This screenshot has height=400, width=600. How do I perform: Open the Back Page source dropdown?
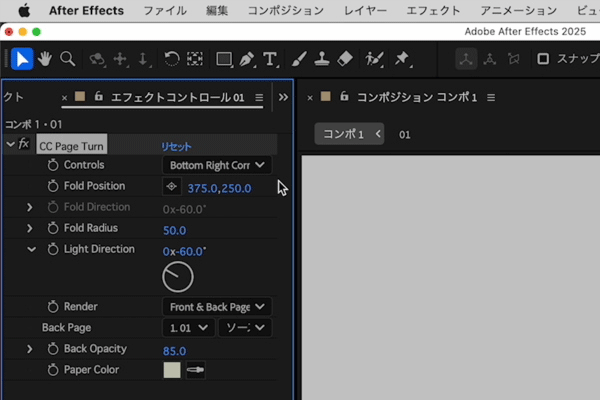245,328
